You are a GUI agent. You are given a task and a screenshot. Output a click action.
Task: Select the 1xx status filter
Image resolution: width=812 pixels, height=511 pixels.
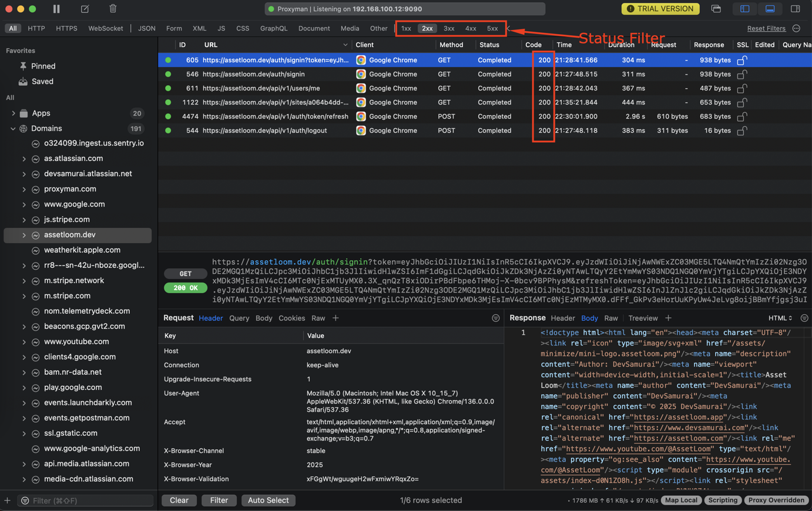[x=406, y=28]
